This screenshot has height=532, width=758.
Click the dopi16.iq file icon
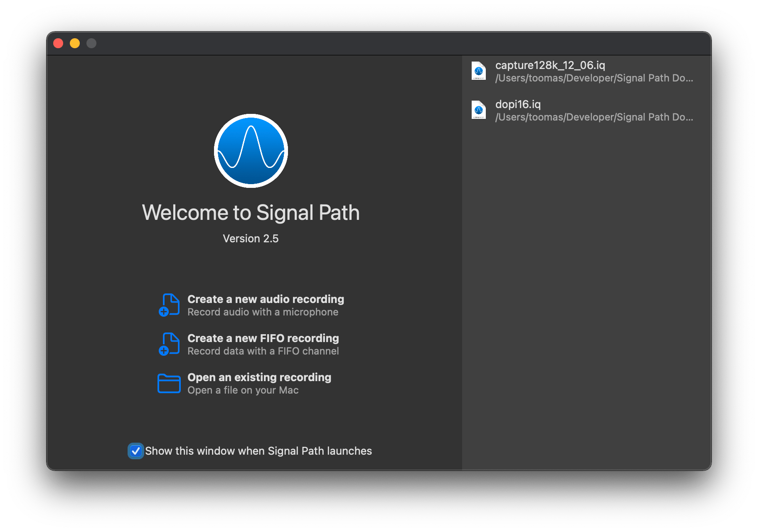tap(479, 110)
